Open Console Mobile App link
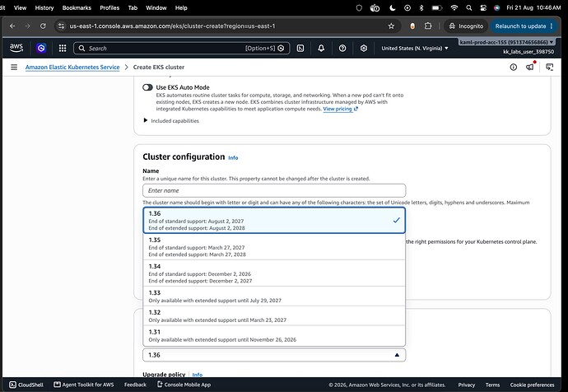 [184, 385]
